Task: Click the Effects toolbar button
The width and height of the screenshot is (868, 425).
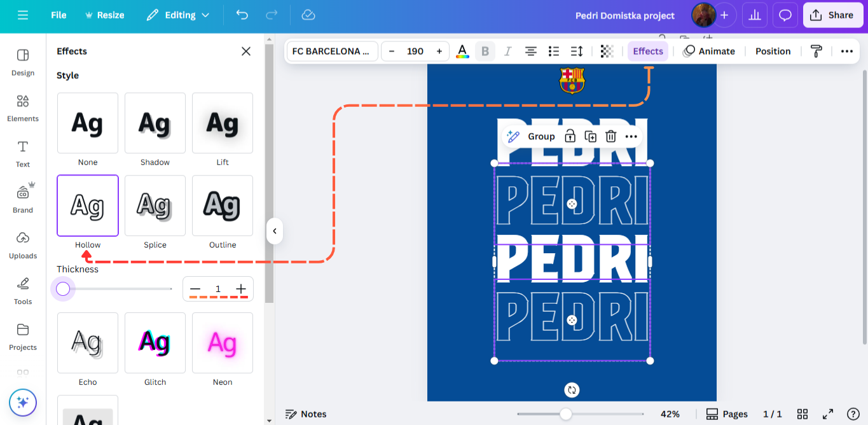Action: pos(648,52)
